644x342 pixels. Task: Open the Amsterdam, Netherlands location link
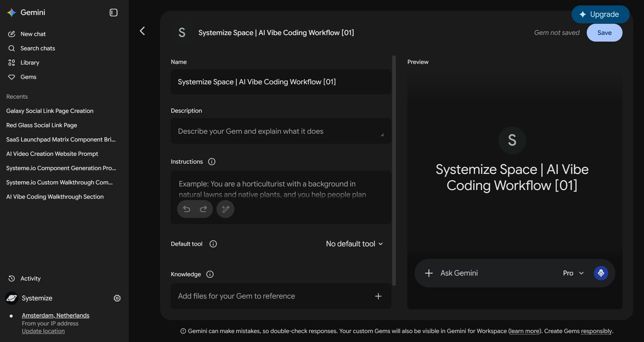55,315
